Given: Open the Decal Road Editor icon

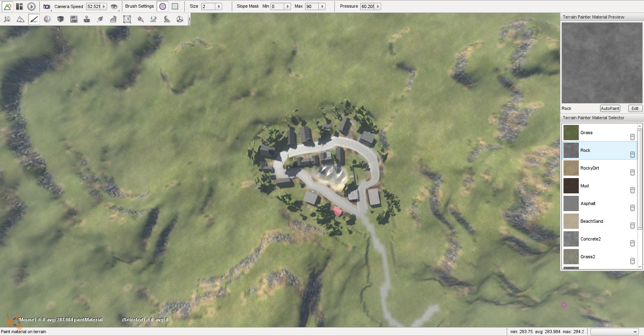Looking at the screenshot, I should click(x=167, y=19).
